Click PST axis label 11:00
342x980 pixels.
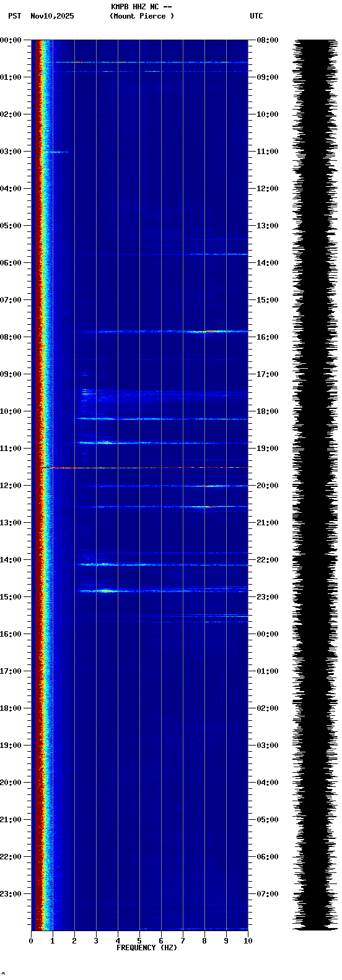[x=11, y=449]
